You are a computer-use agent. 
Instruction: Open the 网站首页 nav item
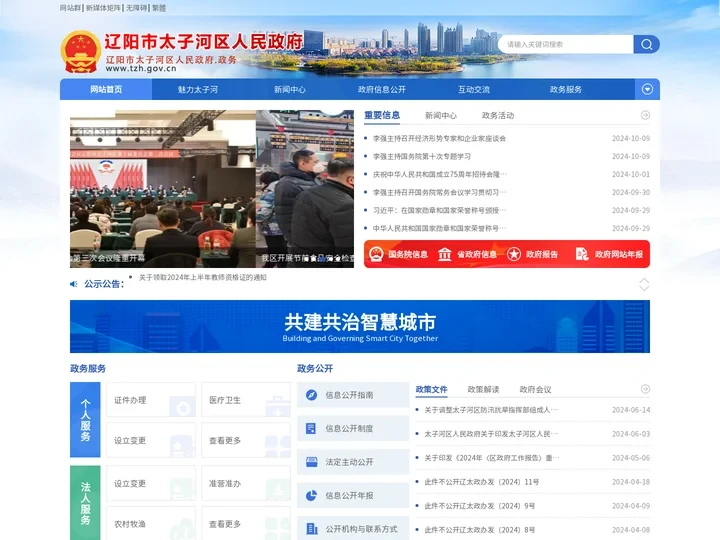point(106,89)
